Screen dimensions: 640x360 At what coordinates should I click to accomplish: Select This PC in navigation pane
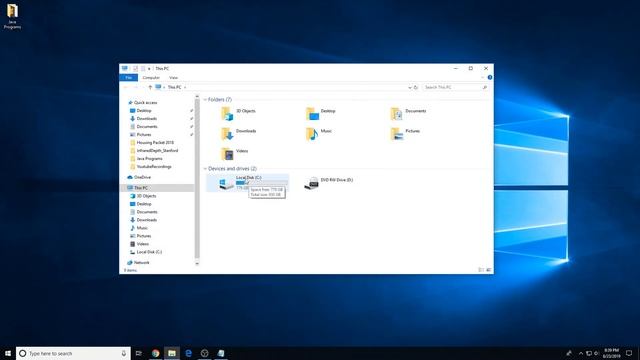(141, 188)
